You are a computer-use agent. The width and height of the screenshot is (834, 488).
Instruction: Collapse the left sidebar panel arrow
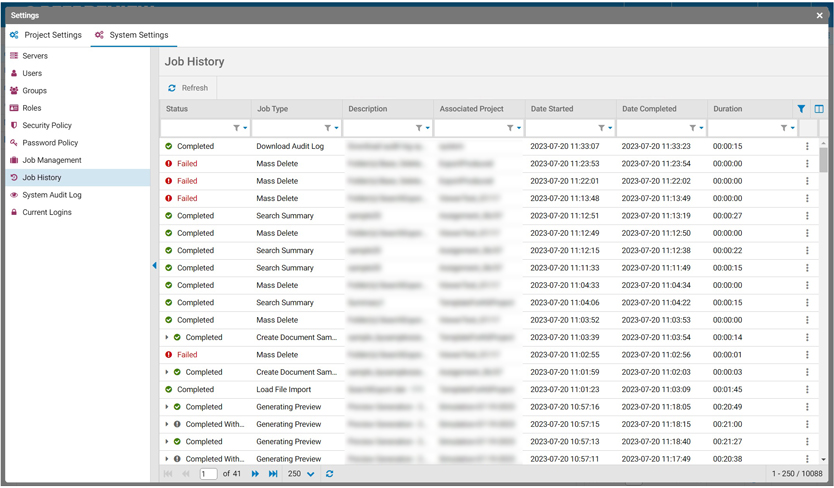(154, 266)
